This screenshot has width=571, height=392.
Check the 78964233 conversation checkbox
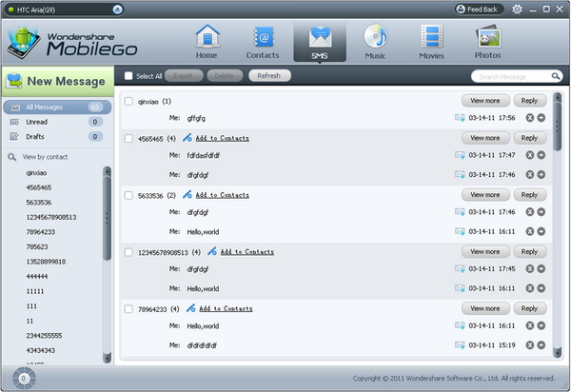point(128,309)
